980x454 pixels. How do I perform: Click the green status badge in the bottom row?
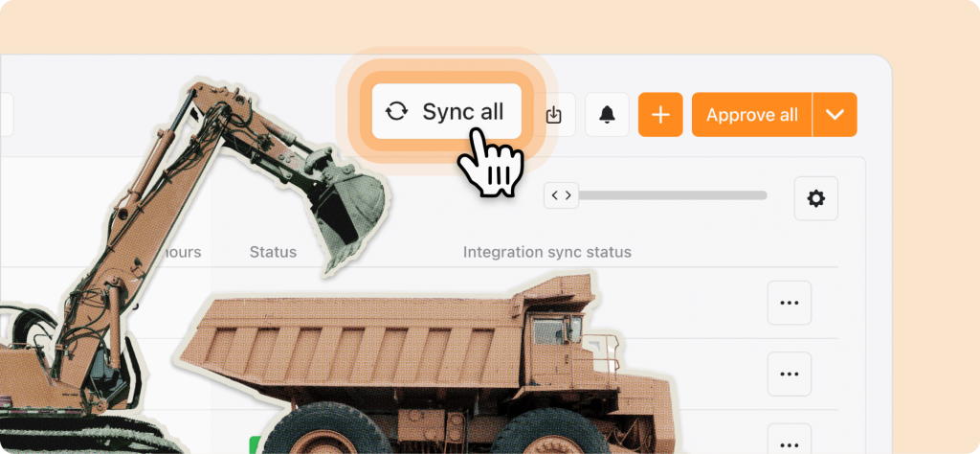click(x=255, y=444)
